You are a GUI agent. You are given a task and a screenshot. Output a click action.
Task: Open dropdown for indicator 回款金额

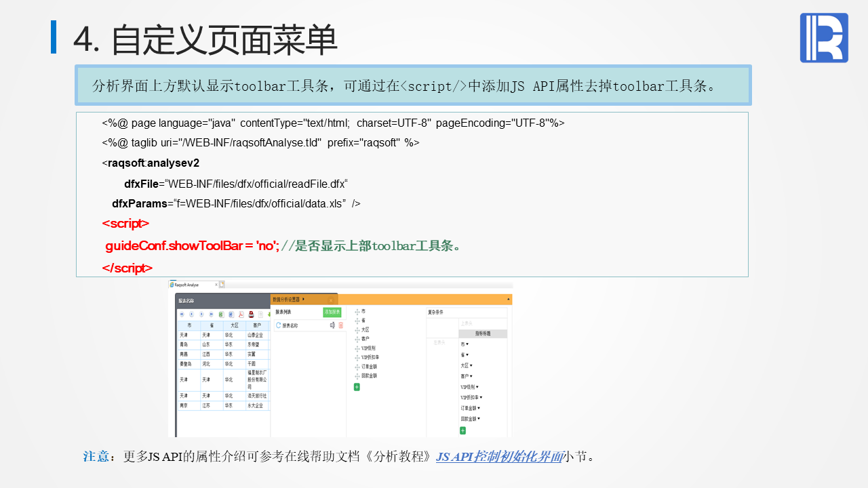pyautogui.click(x=478, y=419)
